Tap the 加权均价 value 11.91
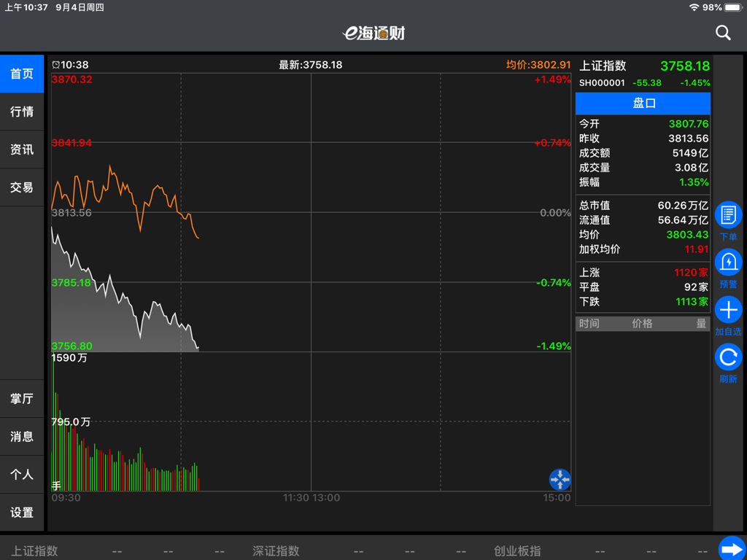Viewport: 747px width, 560px height. pyautogui.click(x=697, y=249)
